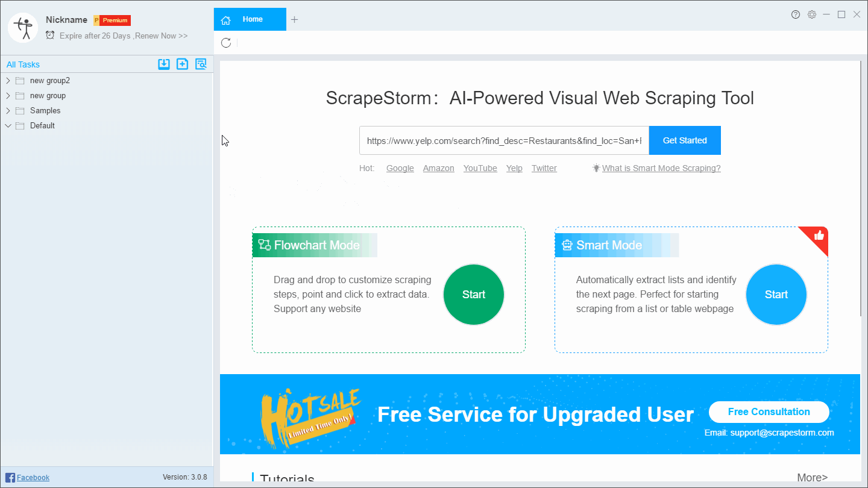Click the import task icon

pyautogui.click(x=164, y=64)
